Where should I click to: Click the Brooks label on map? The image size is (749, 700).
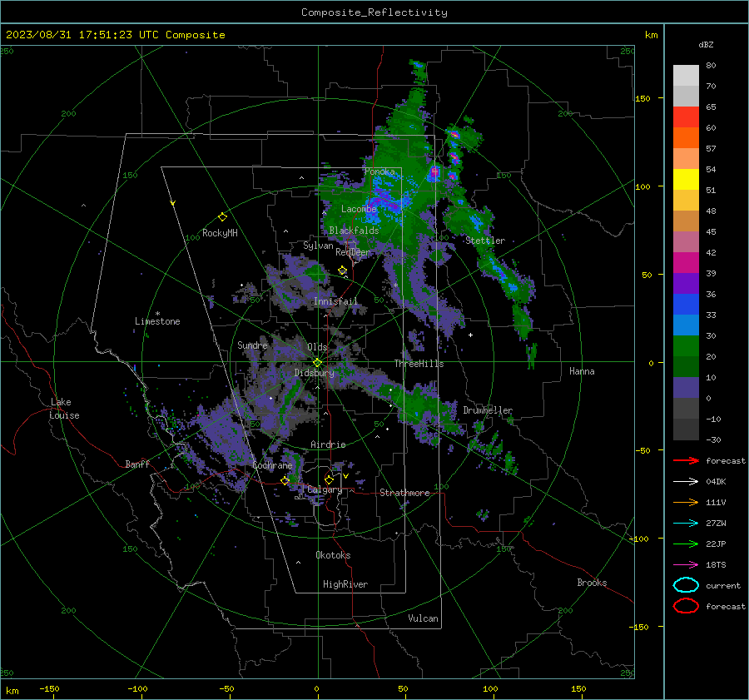592,583
